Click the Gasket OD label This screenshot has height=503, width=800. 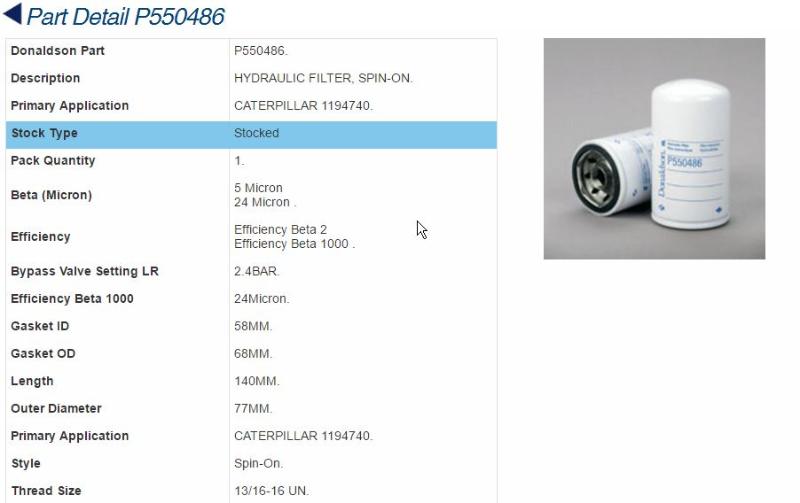point(43,354)
